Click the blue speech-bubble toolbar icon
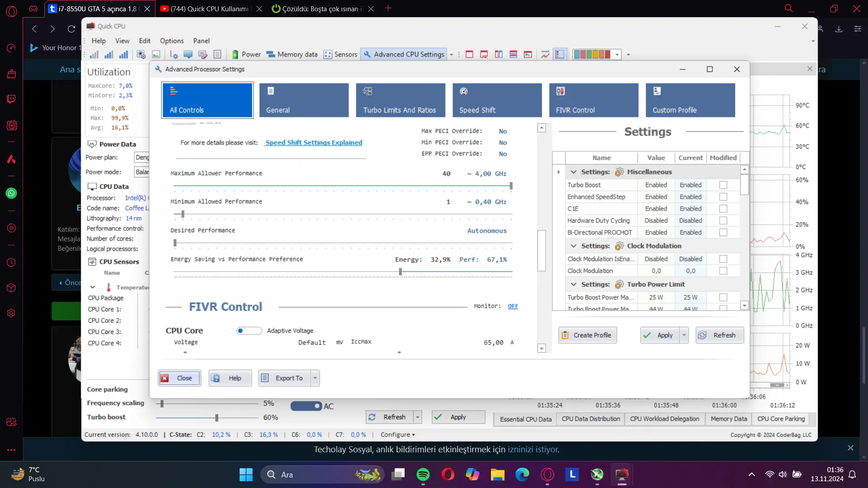 click(188, 55)
